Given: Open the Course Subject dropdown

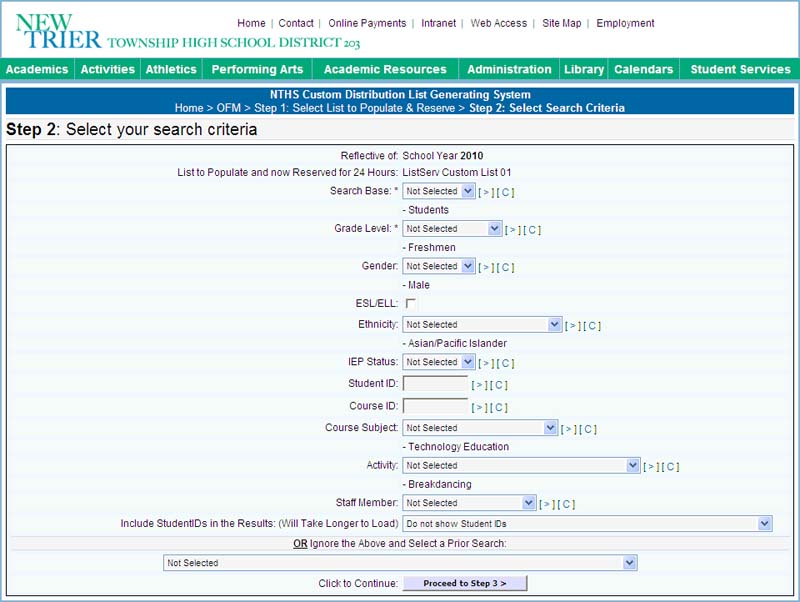Looking at the screenshot, I should click(x=480, y=428).
